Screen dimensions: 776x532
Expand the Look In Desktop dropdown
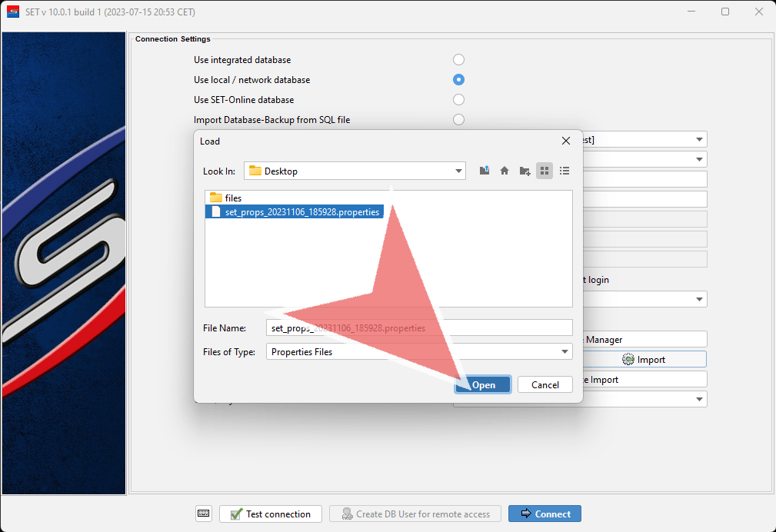458,171
